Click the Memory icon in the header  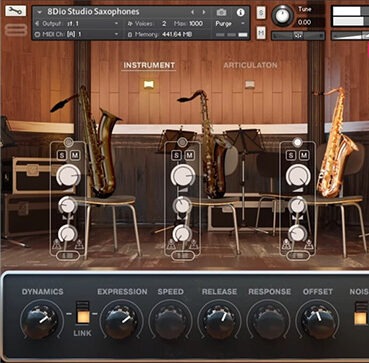(x=130, y=34)
